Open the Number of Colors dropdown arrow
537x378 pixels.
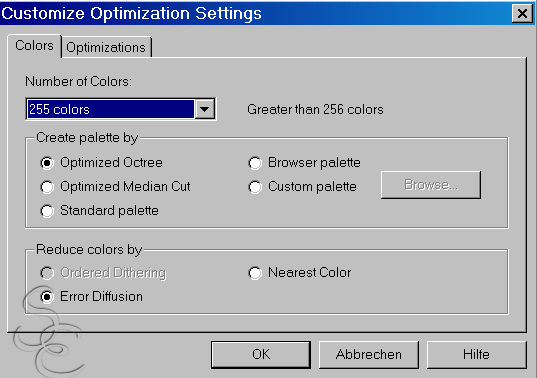(x=204, y=109)
